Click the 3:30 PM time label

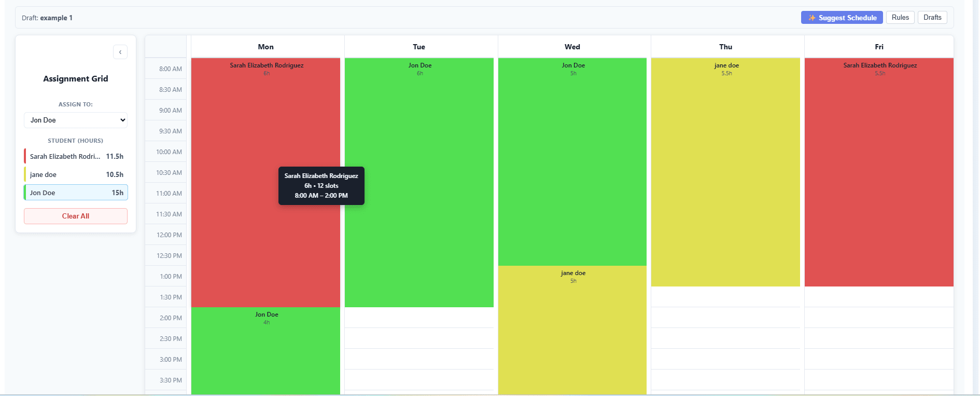click(171, 380)
